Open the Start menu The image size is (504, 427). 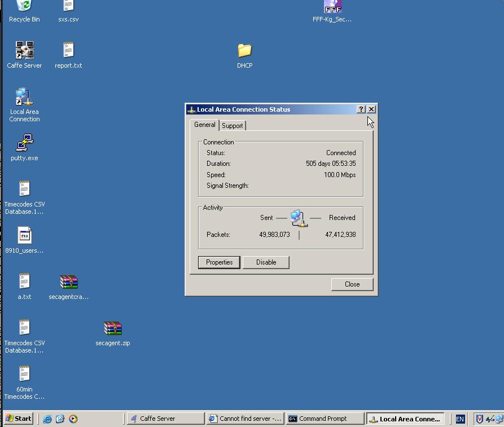[19, 419]
